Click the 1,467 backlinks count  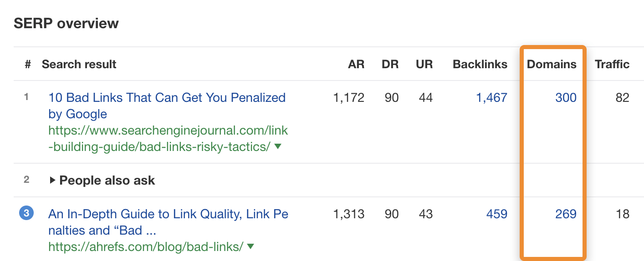[491, 97]
